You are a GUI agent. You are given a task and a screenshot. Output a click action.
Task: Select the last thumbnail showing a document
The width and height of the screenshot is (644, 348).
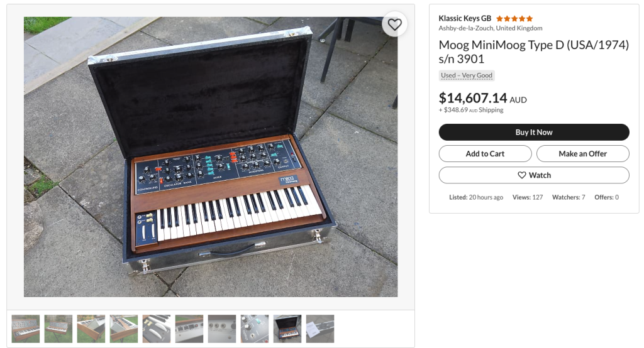pyautogui.click(x=320, y=329)
